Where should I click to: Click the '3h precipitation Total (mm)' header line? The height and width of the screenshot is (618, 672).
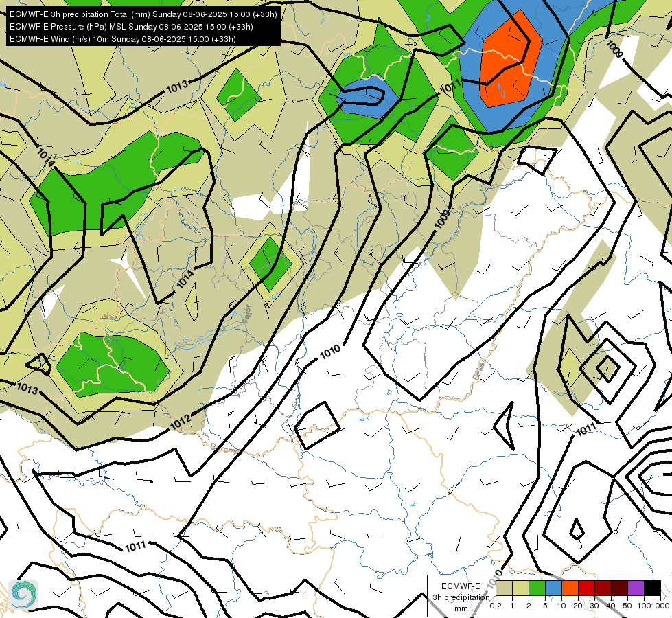point(143,14)
